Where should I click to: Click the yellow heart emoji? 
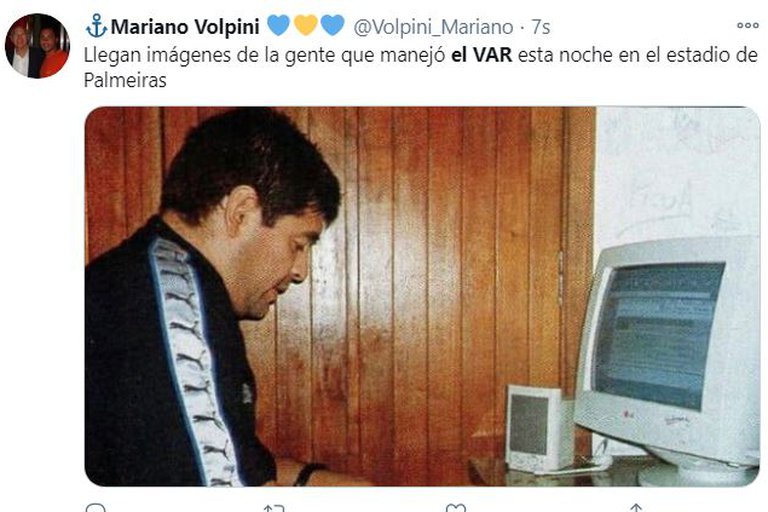pos(306,25)
